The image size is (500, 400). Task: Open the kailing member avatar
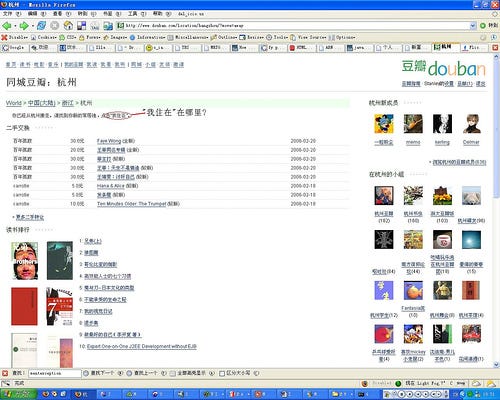point(442,124)
